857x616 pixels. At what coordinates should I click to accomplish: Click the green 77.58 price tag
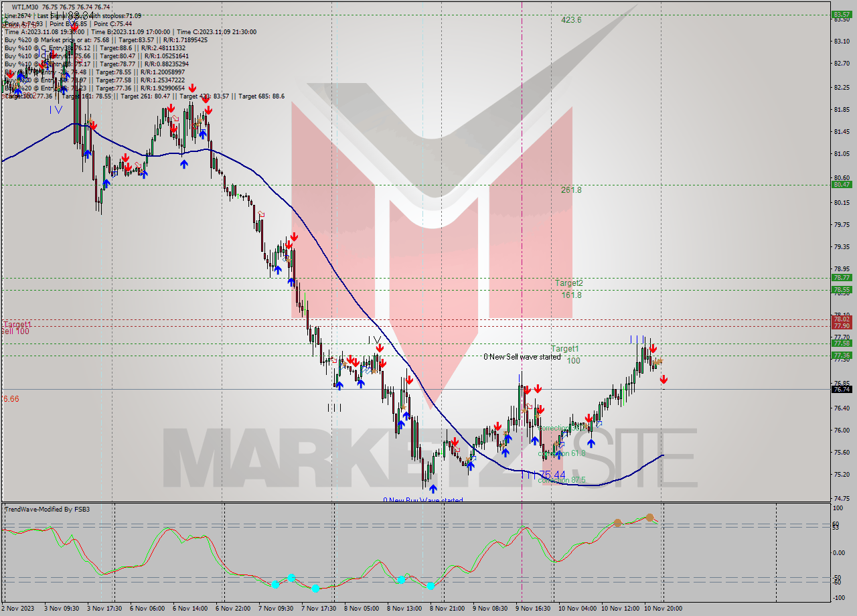841,343
